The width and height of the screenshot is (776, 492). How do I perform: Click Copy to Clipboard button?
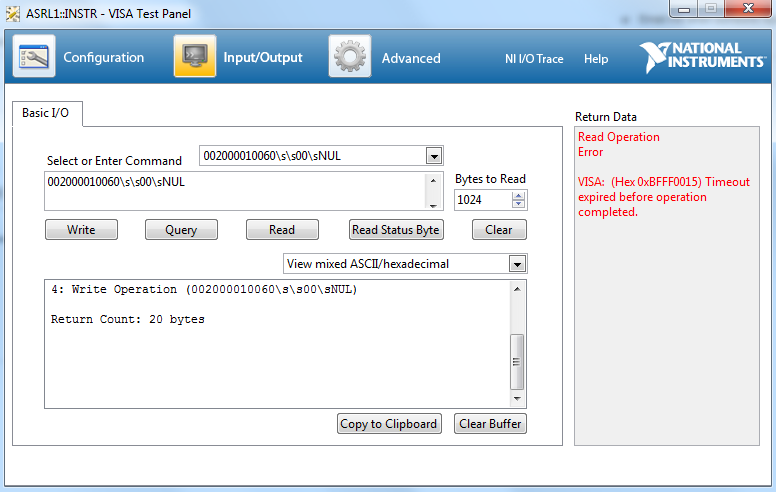tap(389, 424)
